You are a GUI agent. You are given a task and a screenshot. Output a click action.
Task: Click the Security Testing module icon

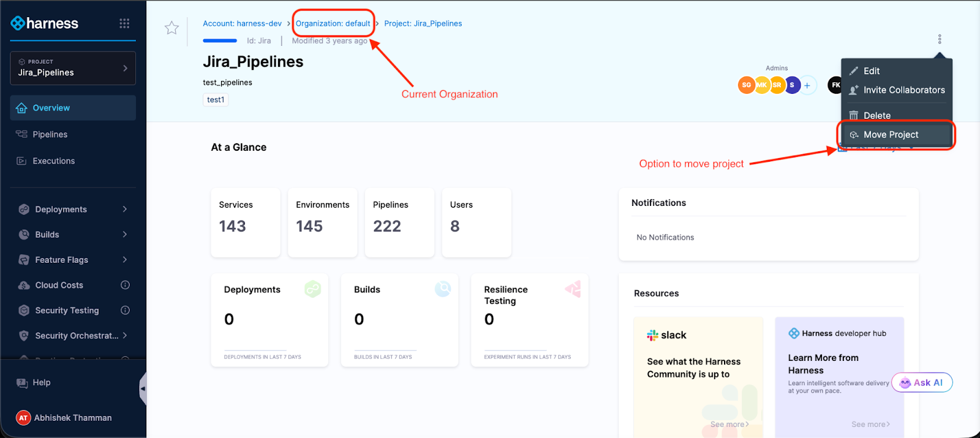click(24, 311)
